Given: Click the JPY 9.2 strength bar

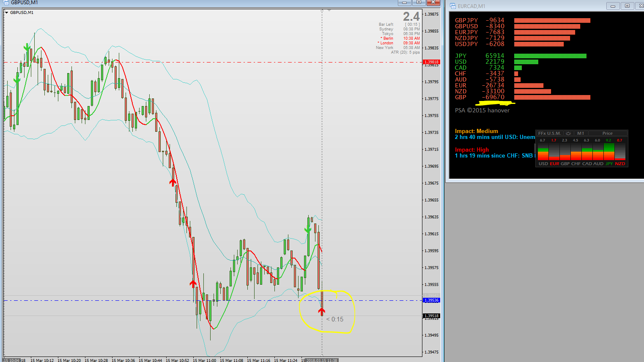Looking at the screenshot, I should (609, 152).
